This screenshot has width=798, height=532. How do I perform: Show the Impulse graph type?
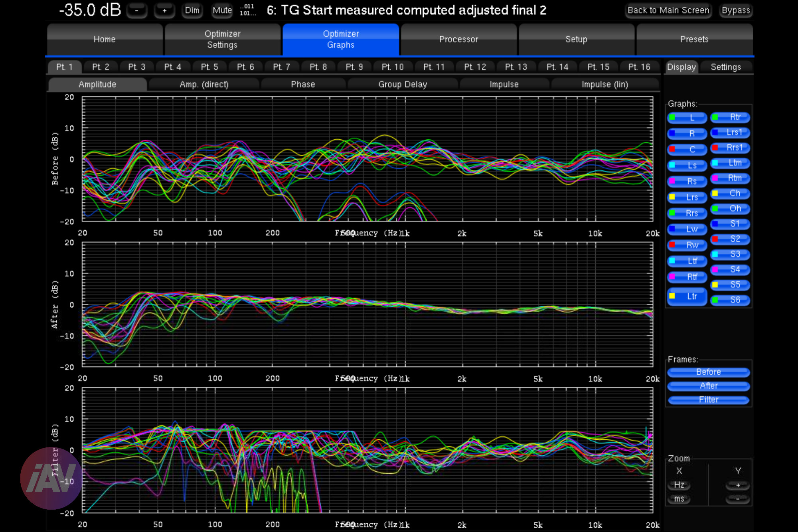point(504,84)
